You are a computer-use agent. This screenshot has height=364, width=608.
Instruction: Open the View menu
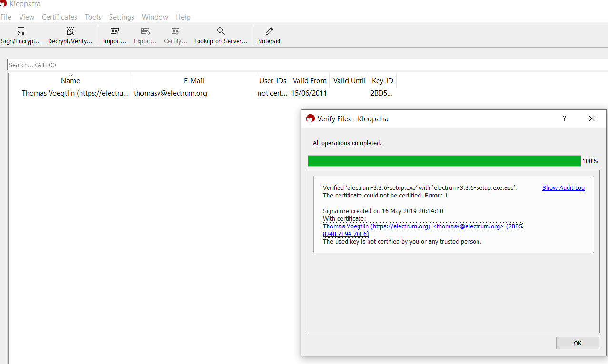tap(27, 17)
